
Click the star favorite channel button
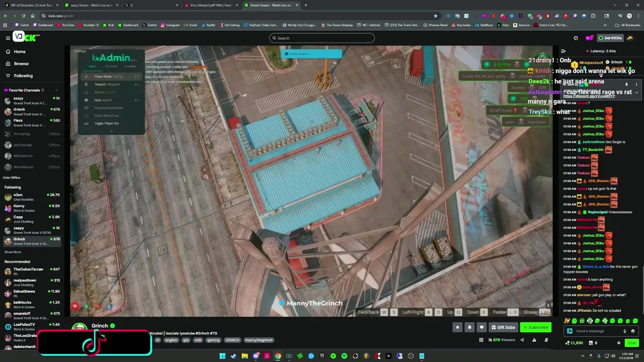click(457, 327)
